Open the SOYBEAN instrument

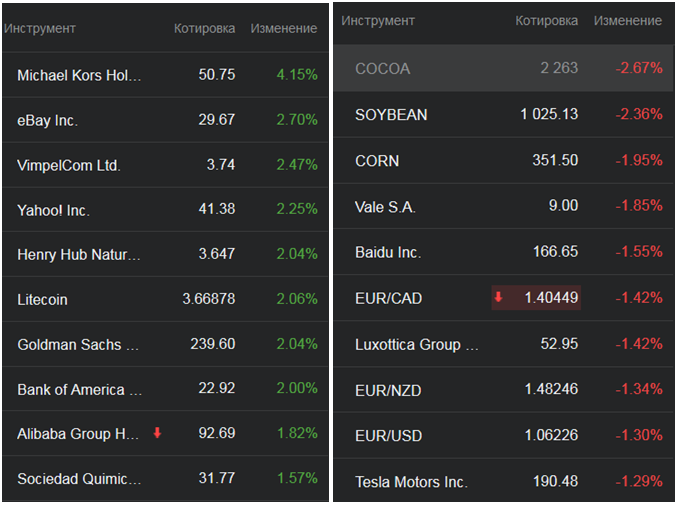point(391,115)
